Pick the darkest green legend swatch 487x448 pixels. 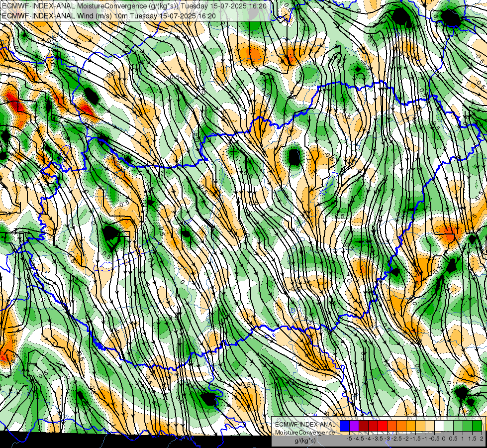click(477, 426)
